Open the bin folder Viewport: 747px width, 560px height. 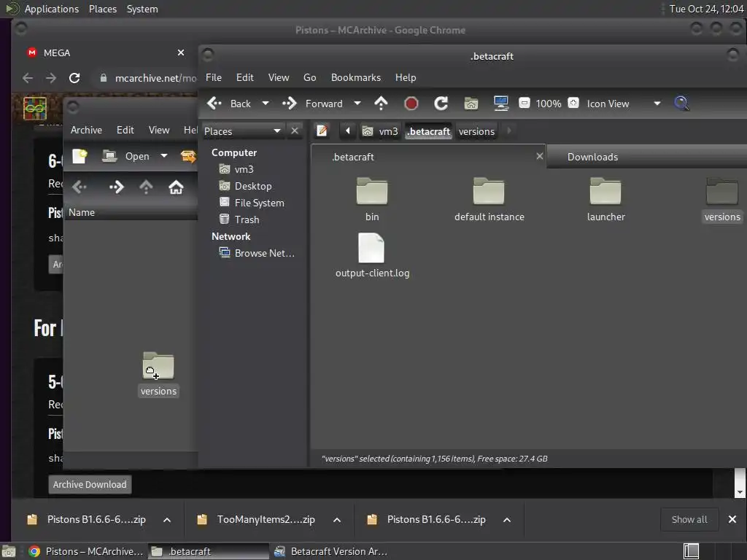coord(372,199)
